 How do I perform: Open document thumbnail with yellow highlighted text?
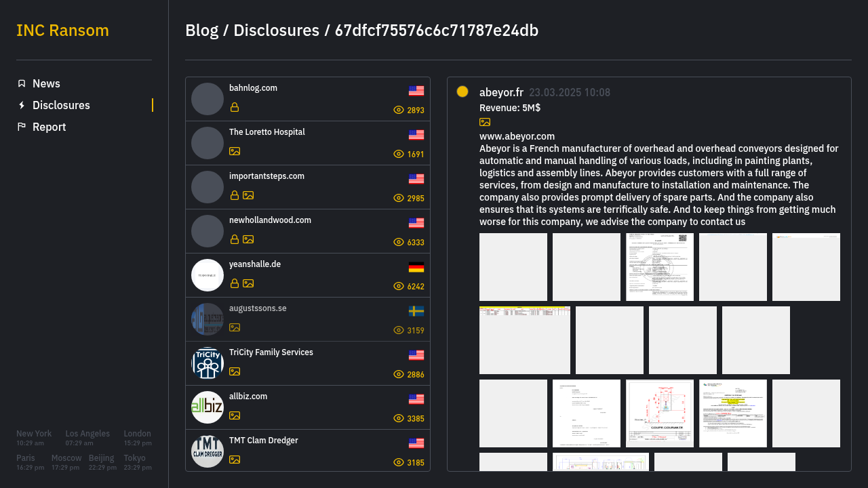click(x=733, y=413)
